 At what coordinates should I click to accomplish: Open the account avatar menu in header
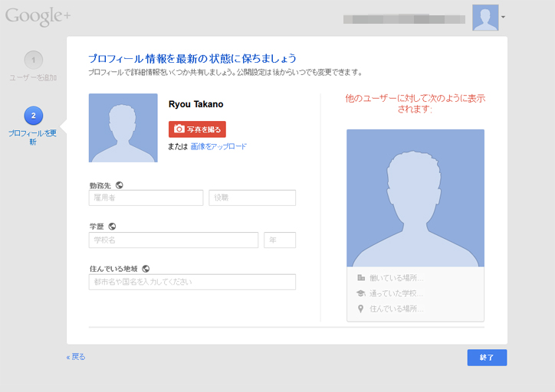coord(485,18)
